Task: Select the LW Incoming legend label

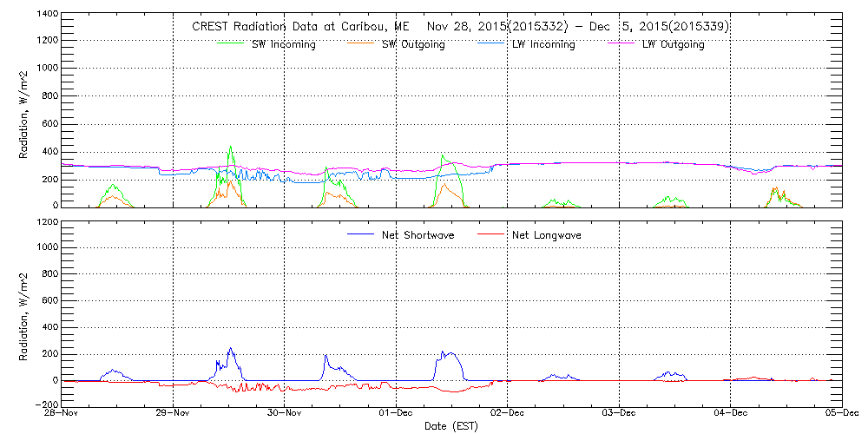Action: pos(544,44)
